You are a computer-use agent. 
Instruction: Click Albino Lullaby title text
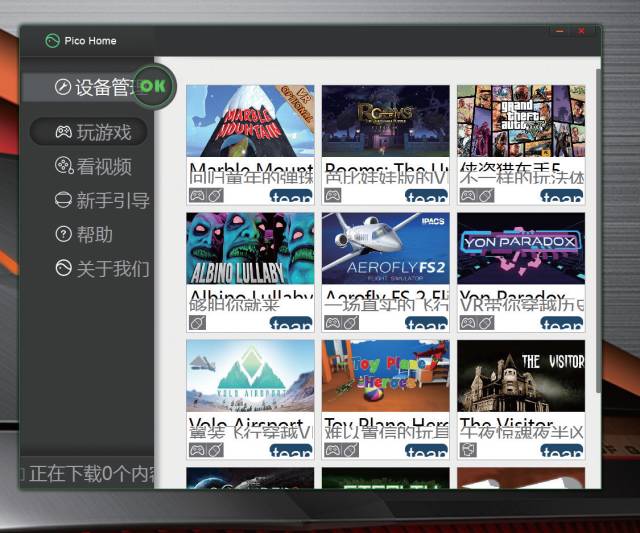coord(251,295)
